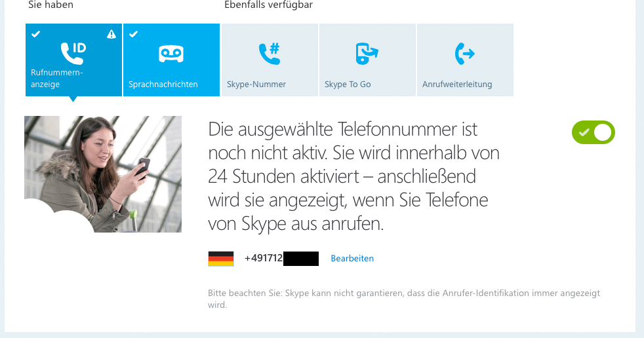
Task: Click the 'Bitte beachten Sie' notice text
Action: point(404,299)
